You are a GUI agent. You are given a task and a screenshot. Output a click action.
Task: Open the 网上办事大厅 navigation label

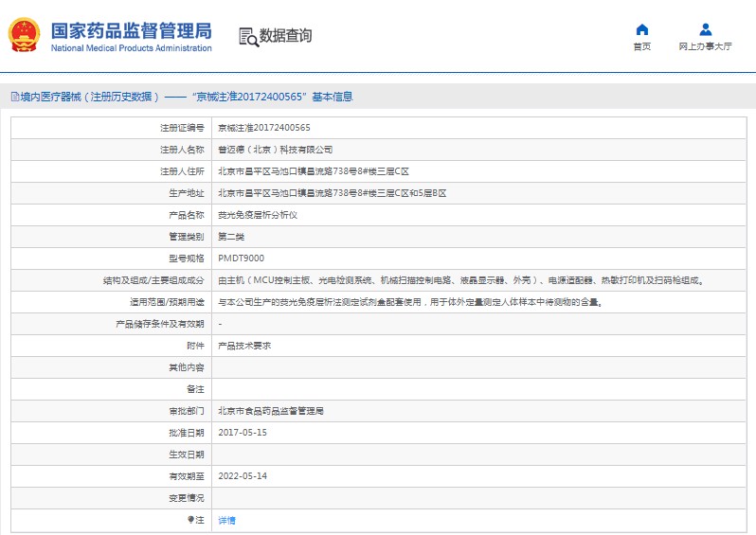tap(705, 46)
